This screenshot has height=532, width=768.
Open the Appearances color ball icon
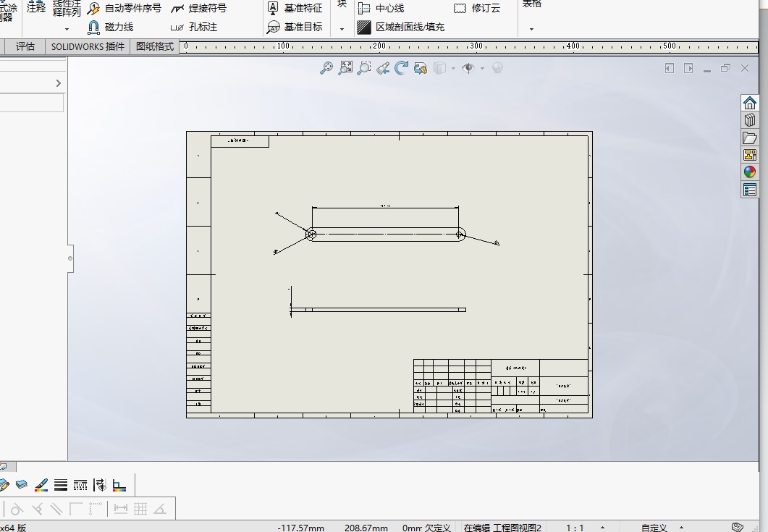coord(750,172)
